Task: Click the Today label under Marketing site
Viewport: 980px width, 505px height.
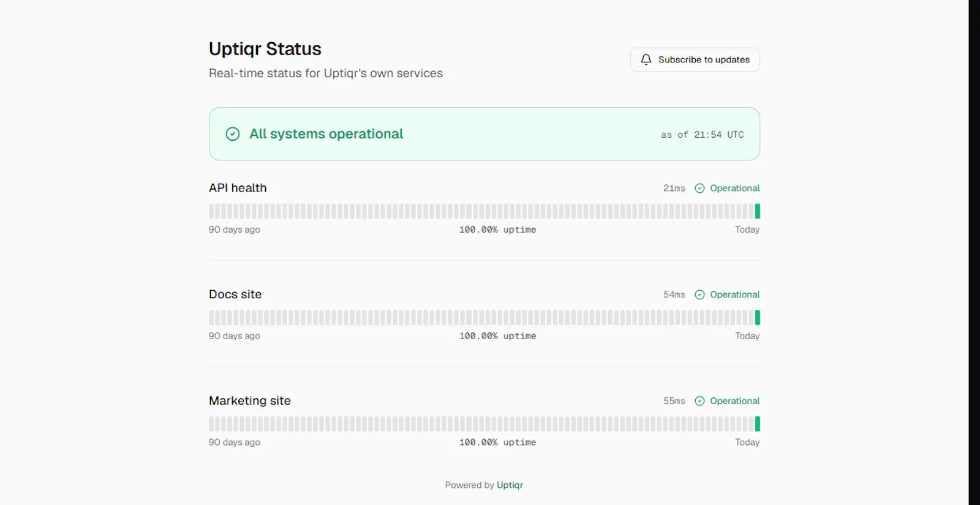Action: 747,443
